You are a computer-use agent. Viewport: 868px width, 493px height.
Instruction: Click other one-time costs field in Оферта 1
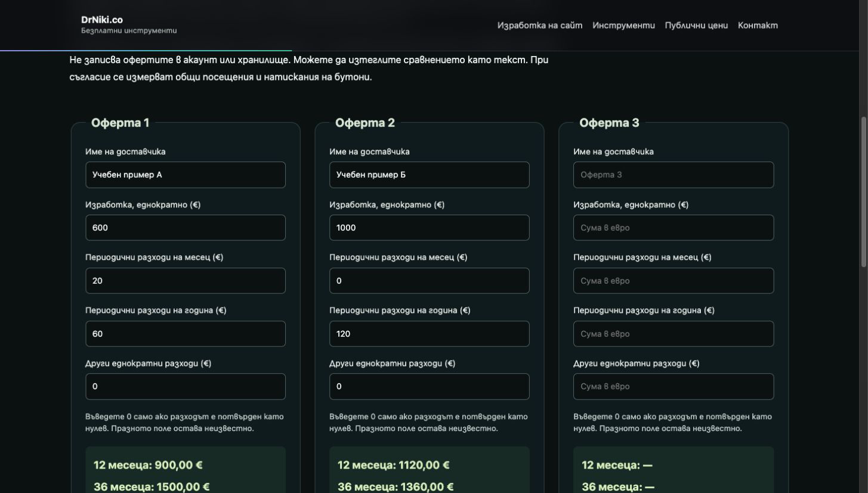pos(186,386)
